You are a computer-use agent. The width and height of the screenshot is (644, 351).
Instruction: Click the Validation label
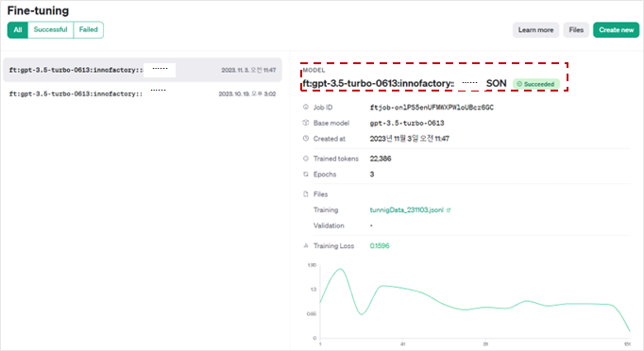click(329, 226)
